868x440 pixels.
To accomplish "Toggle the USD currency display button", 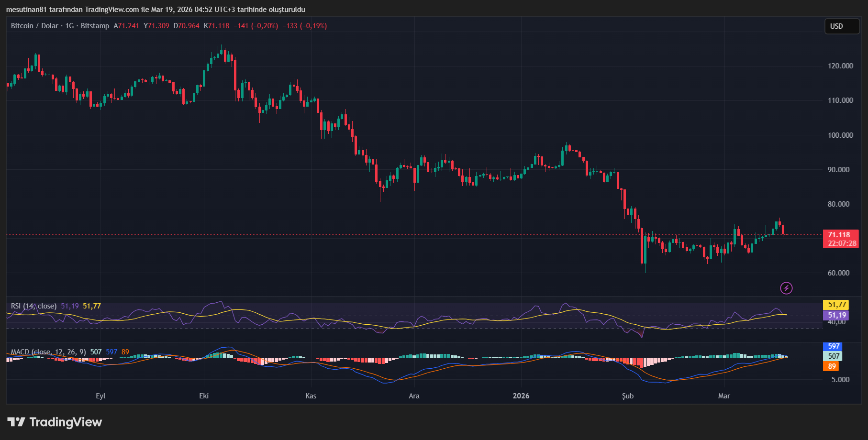I will click(x=842, y=26).
